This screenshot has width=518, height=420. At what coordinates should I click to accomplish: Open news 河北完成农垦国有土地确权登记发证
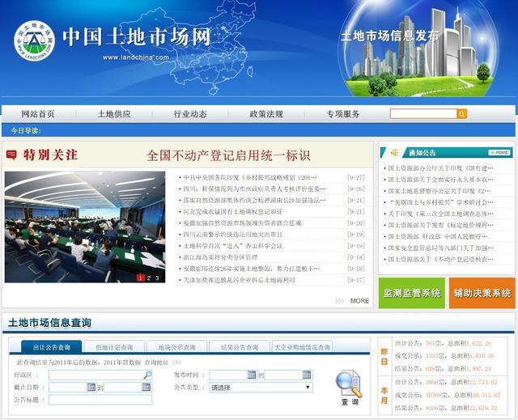[x=233, y=212]
